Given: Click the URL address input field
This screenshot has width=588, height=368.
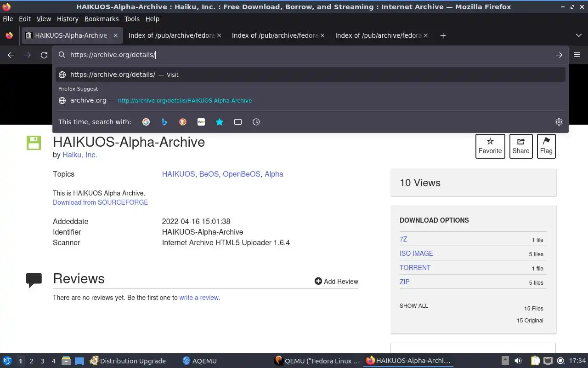Looking at the screenshot, I should tap(310, 55).
